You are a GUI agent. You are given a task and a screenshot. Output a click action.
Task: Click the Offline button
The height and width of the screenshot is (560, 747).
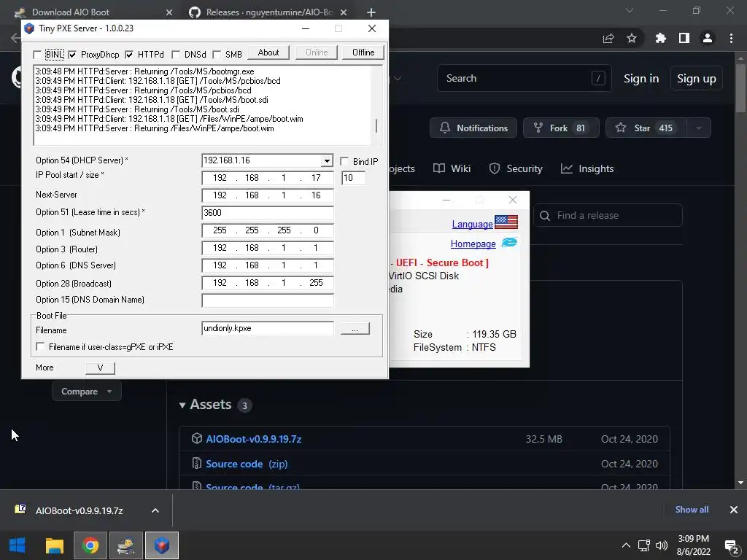click(x=363, y=52)
